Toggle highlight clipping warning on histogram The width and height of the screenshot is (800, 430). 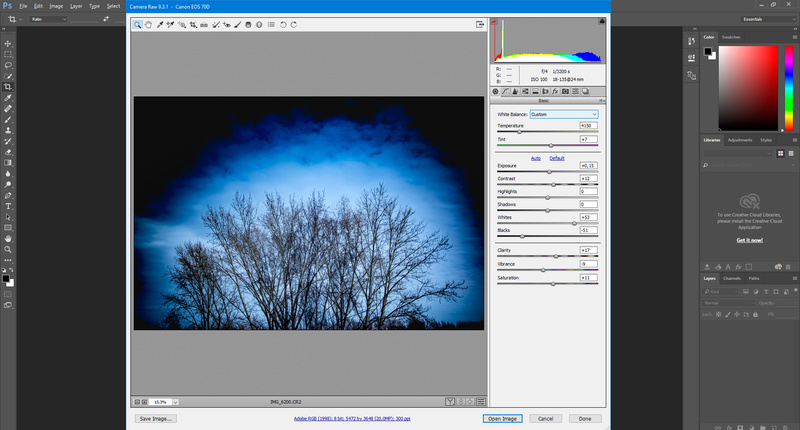[x=601, y=22]
